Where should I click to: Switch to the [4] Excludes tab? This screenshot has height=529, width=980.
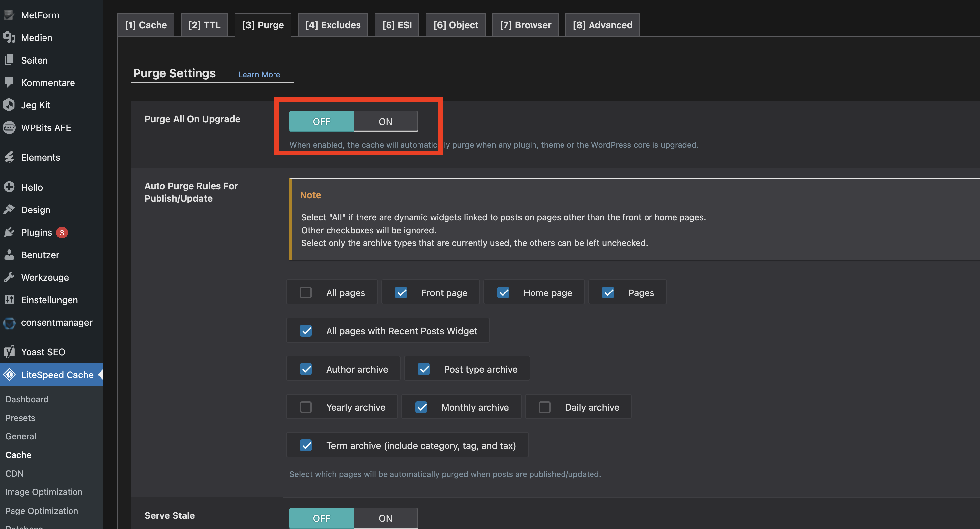332,25
